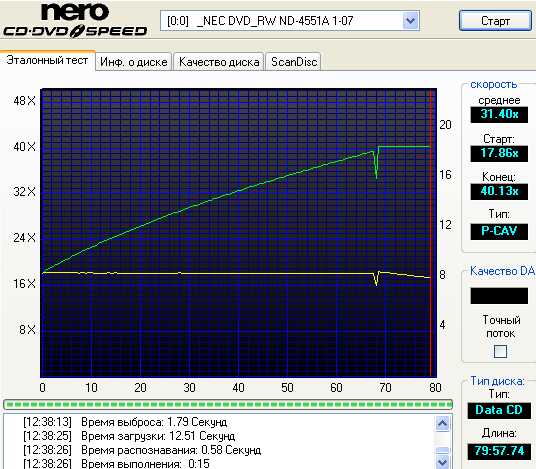Click the Nero CD-DVD Speed logo
The width and height of the screenshot is (536, 469).
pos(75,21)
